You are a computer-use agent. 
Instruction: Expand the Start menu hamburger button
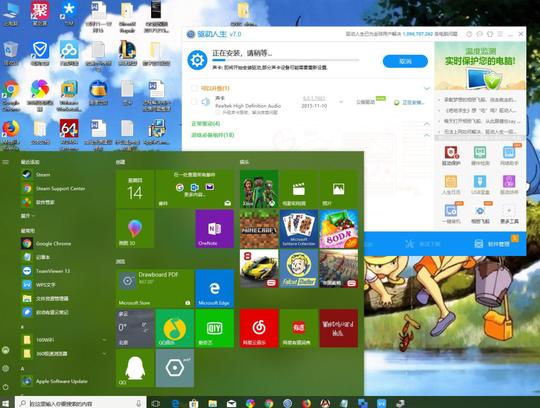(x=6, y=161)
